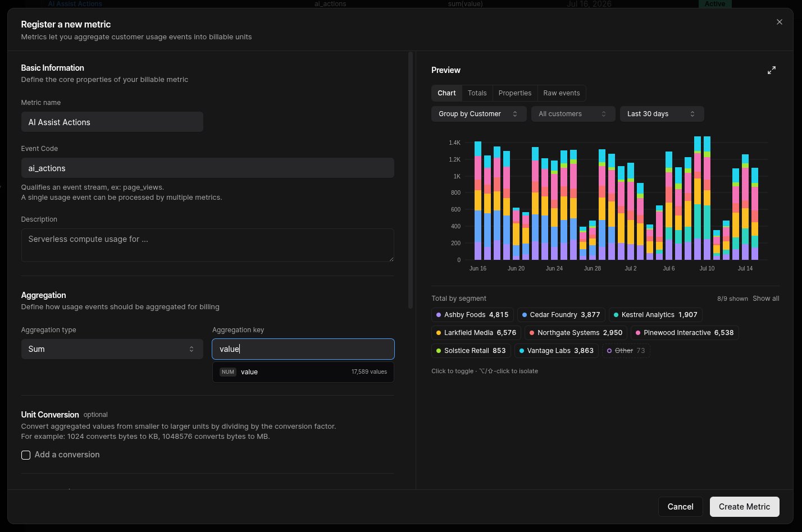Click the '17,589 values' count text
The image size is (802, 532).
click(369, 372)
